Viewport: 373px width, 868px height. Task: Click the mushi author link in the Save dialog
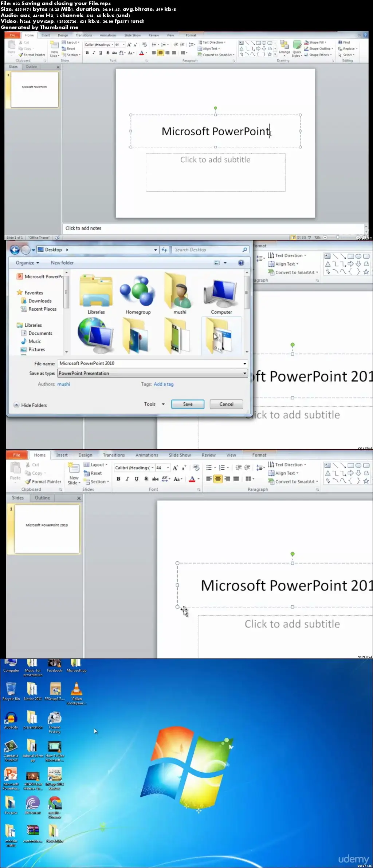click(x=63, y=384)
